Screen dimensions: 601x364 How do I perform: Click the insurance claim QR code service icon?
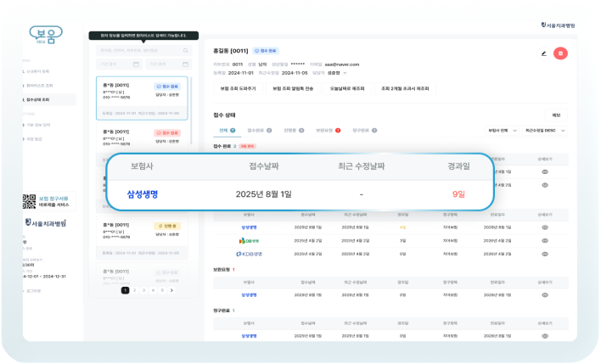click(x=26, y=202)
